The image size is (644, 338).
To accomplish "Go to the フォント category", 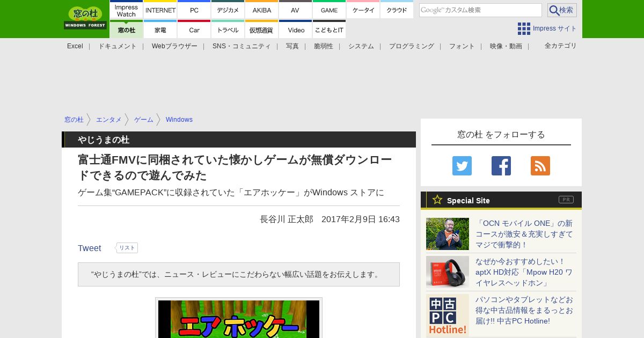I will [x=462, y=46].
